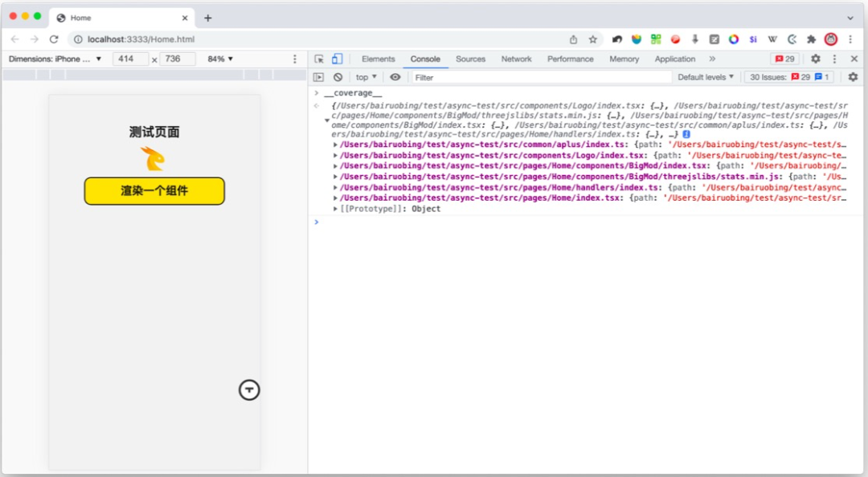Viewport: 868px width, 477px height.
Task: Expand the common/aplus/index.ts entry
Action: click(x=335, y=145)
